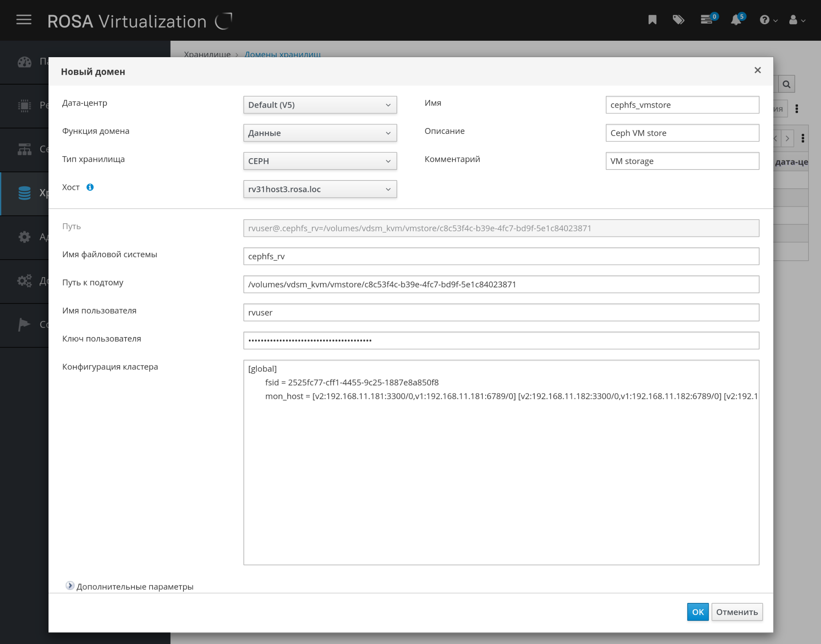Open the tasks list icon with badge
The image size is (821, 644).
tap(707, 20)
